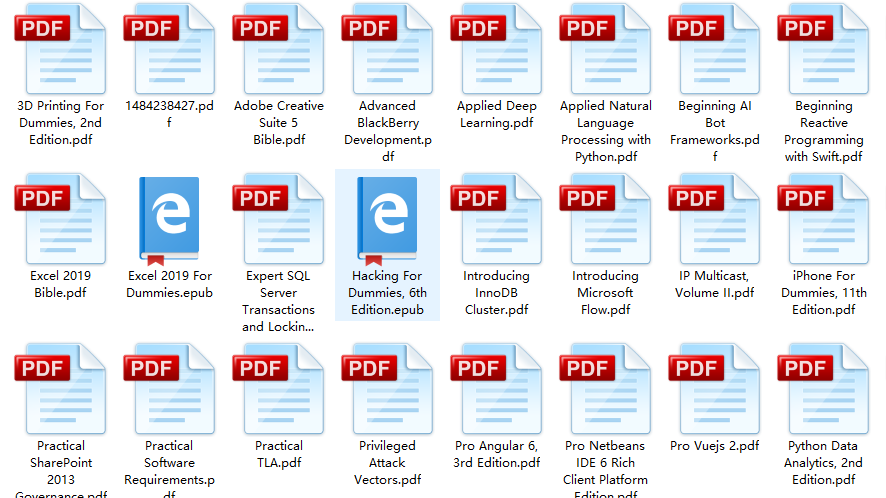Select IP Multicast Volume II PDF icon

715,219
